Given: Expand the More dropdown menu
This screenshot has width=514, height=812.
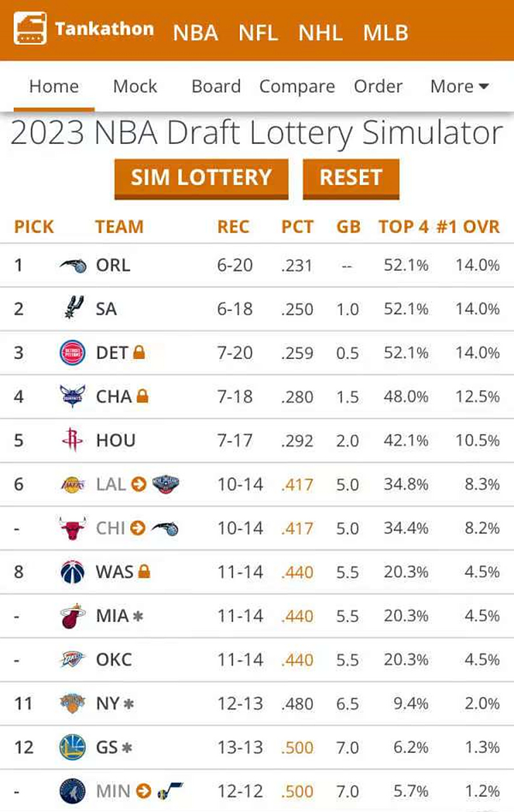Looking at the screenshot, I should pyautogui.click(x=459, y=86).
